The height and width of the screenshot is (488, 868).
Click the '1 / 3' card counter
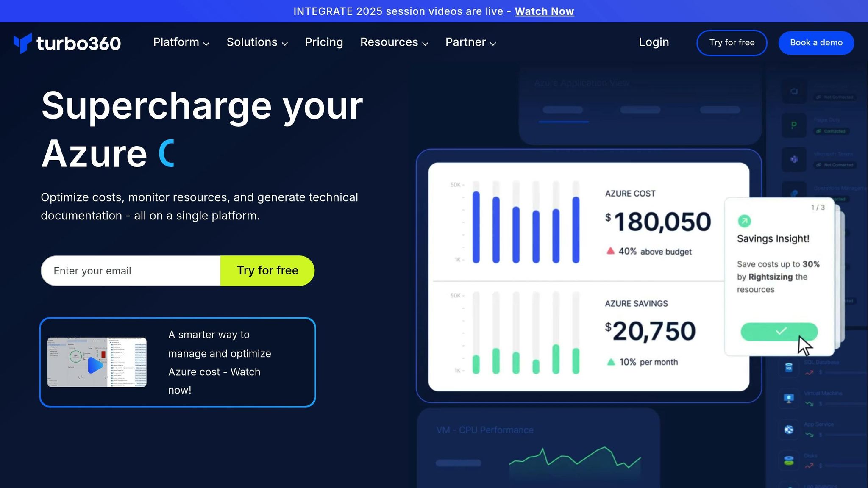click(x=818, y=208)
